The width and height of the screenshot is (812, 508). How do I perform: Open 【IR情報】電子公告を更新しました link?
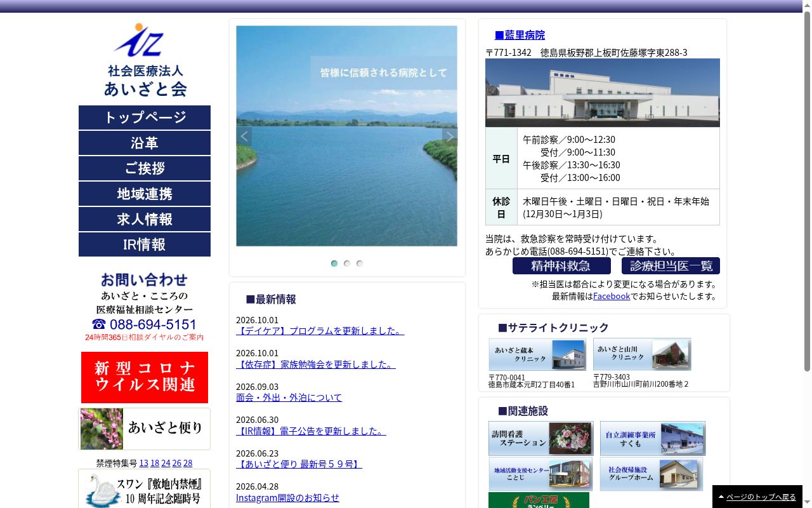pos(311,431)
